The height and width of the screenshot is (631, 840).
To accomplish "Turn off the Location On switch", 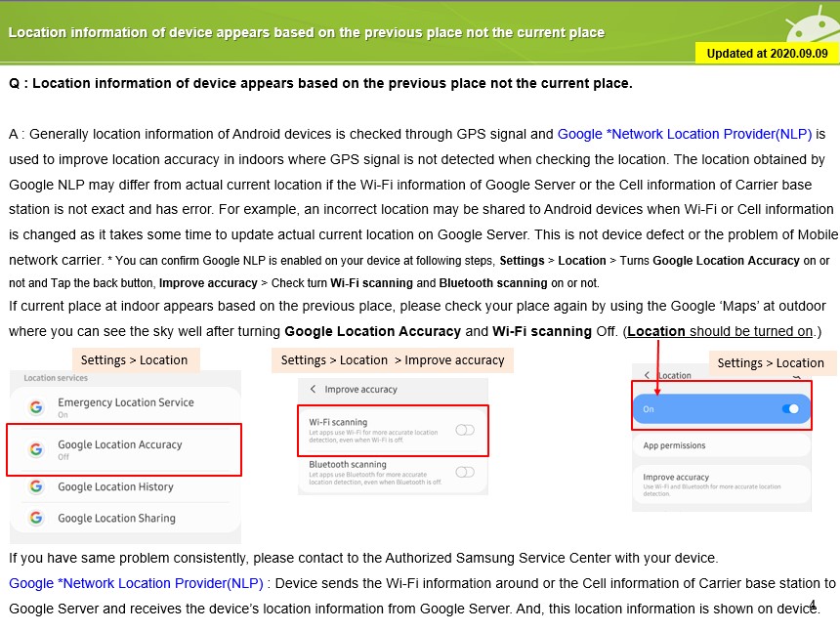I will point(790,408).
